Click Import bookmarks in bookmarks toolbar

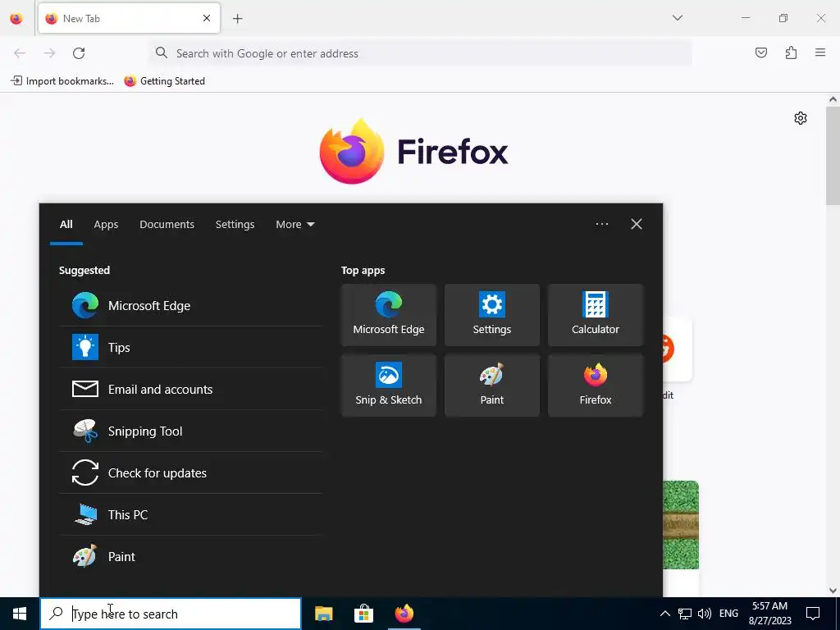[62, 81]
